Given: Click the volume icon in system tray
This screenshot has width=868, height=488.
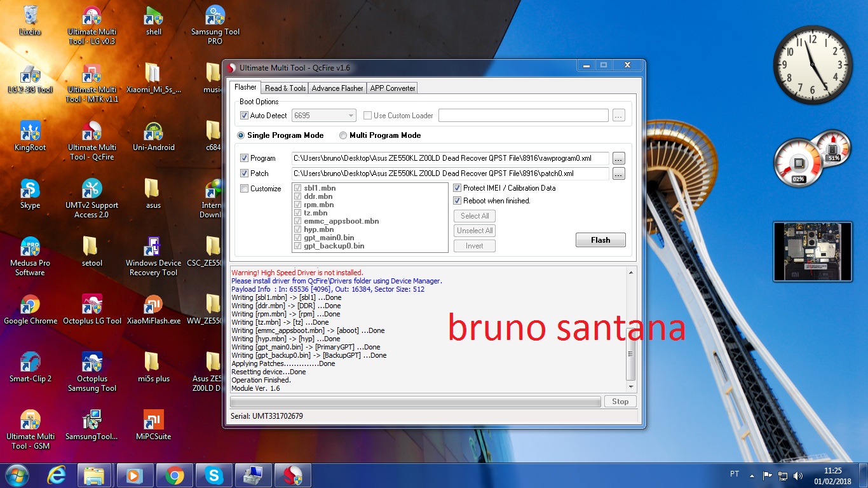Looking at the screenshot, I should 798,475.
